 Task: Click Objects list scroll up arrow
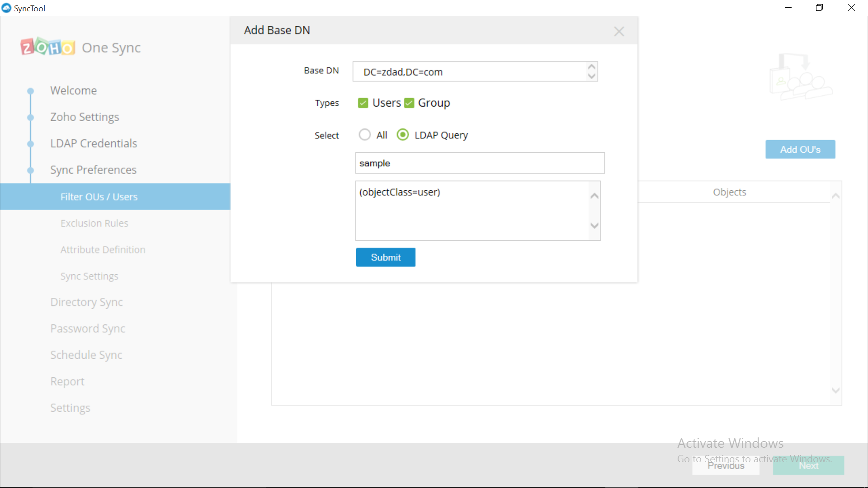point(835,196)
